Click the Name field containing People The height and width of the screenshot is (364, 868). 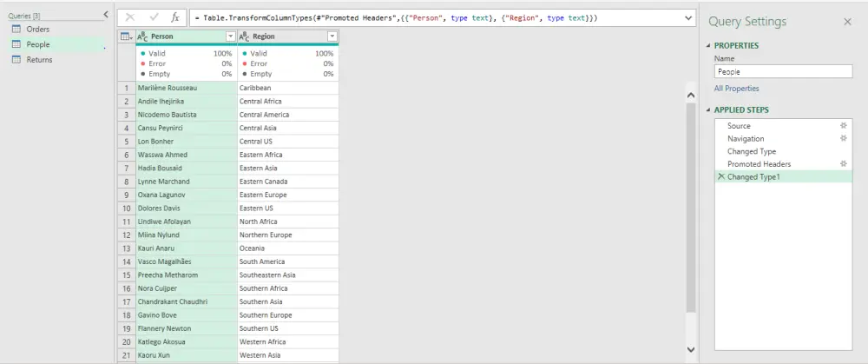coord(783,71)
